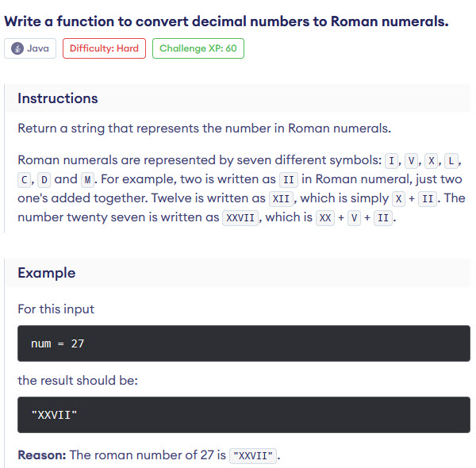The image size is (476, 468).
Task: Click the inline code symbol M
Action: pyautogui.click(x=87, y=180)
